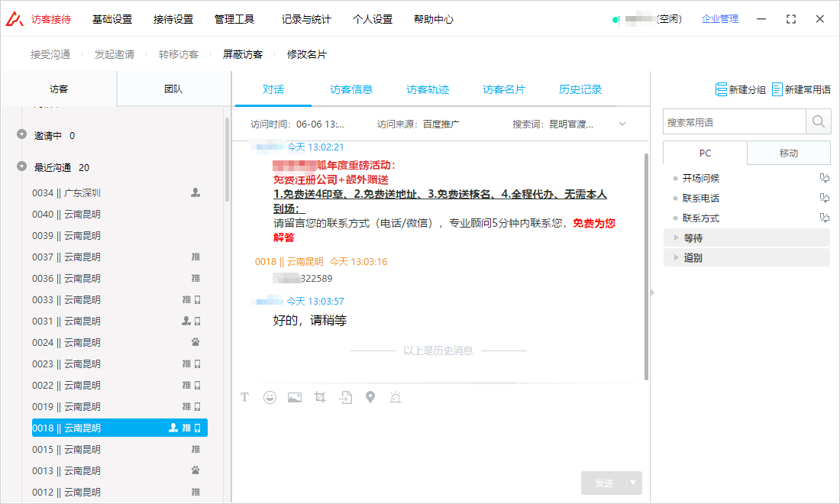Expand the 道别 phrase group
This screenshot has height=504, width=840.
(x=677, y=258)
